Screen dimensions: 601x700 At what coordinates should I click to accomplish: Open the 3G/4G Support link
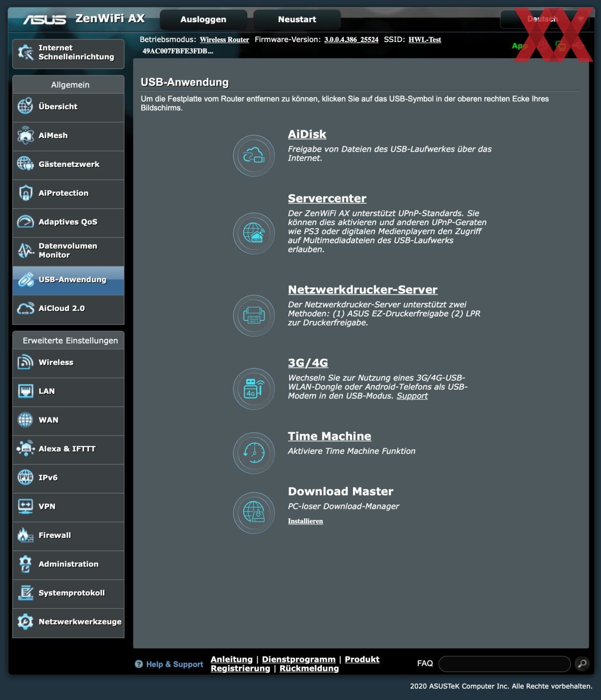pos(412,396)
